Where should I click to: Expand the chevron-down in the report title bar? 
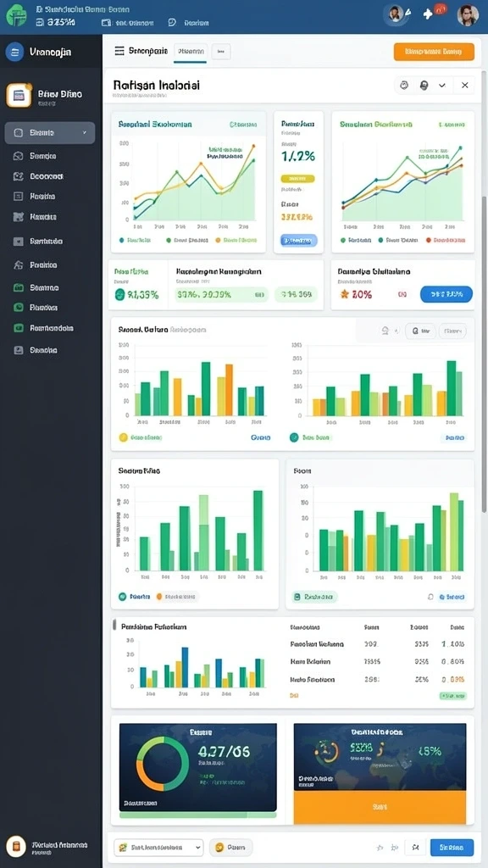[x=442, y=86]
